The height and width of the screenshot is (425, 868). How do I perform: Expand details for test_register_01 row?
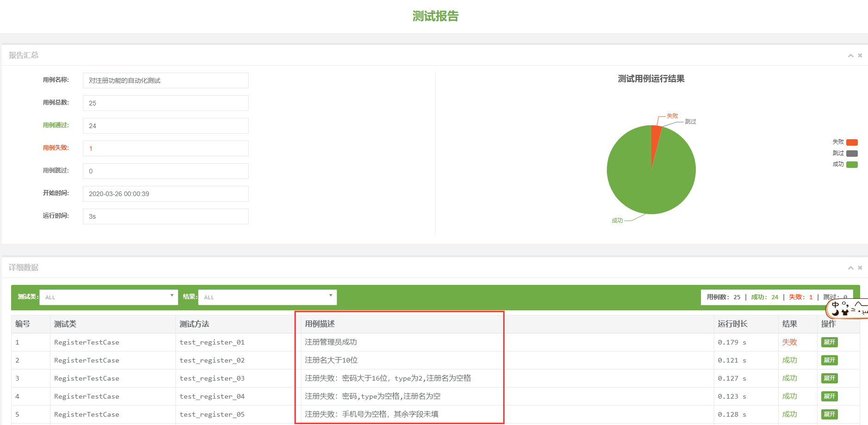830,342
